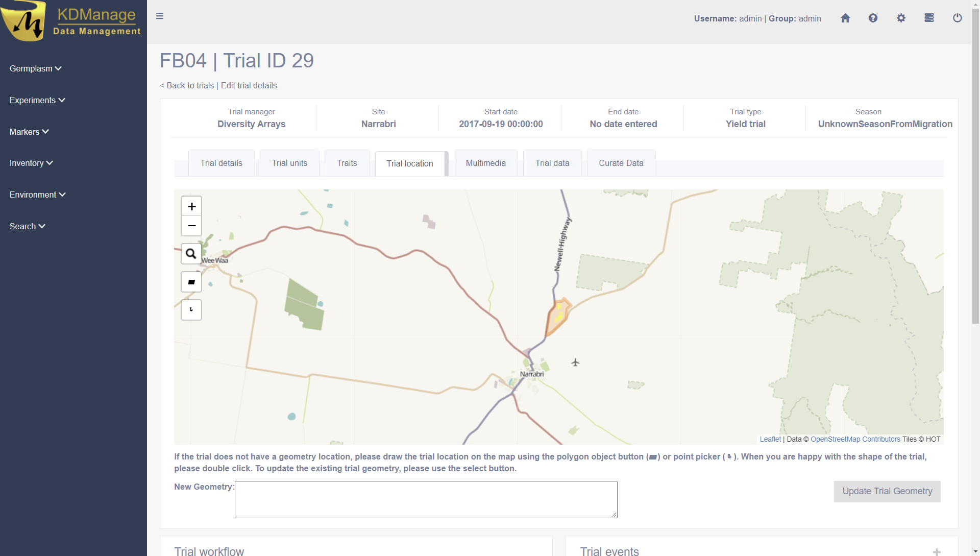The image size is (980, 556).
Task: Open the help question mark icon
Action: (873, 18)
